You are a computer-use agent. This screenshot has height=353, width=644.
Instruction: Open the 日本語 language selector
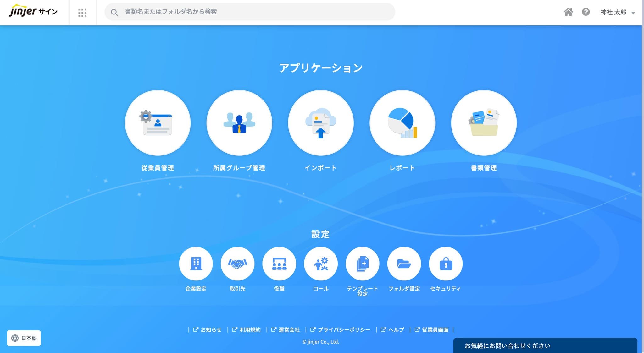click(x=24, y=338)
